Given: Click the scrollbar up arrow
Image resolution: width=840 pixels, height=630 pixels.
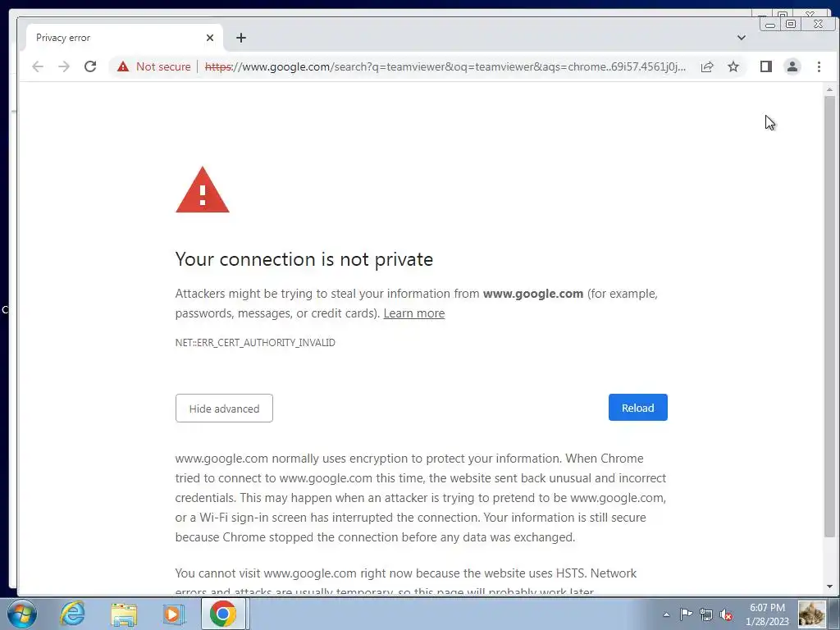Looking at the screenshot, I should [830, 89].
